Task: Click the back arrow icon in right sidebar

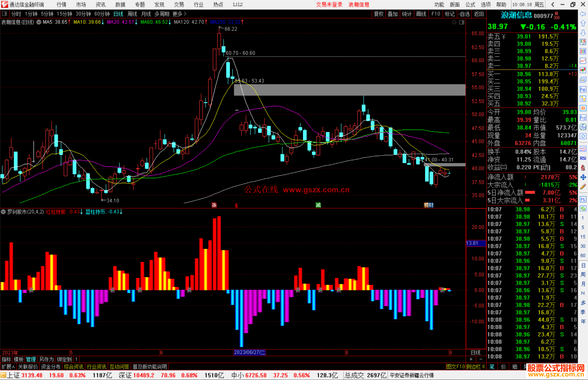Action: tap(583, 14)
